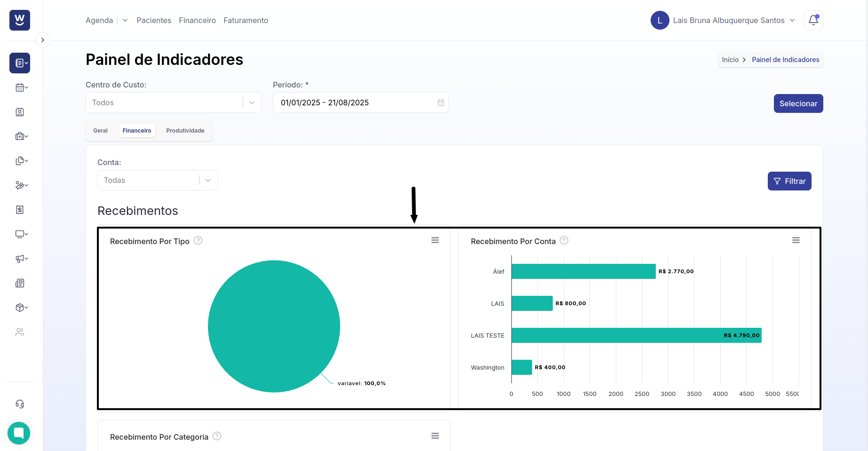Open the users group sidebar icon
This screenshot has height=451, width=868.
point(20,332)
